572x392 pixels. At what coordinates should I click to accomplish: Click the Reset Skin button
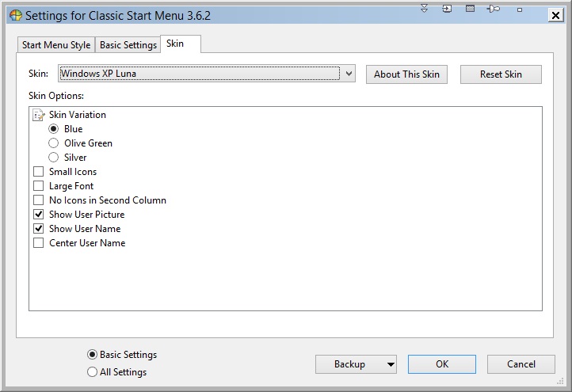pyautogui.click(x=501, y=74)
